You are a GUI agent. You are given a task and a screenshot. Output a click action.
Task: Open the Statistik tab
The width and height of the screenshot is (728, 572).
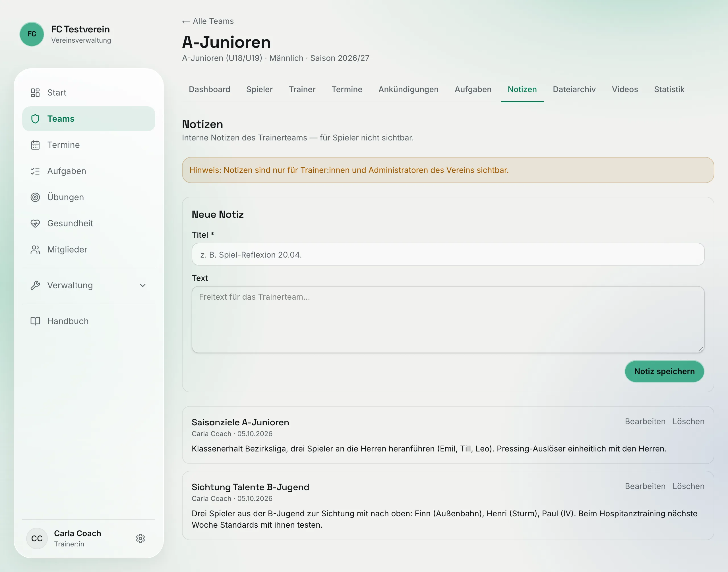tap(669, 90)
